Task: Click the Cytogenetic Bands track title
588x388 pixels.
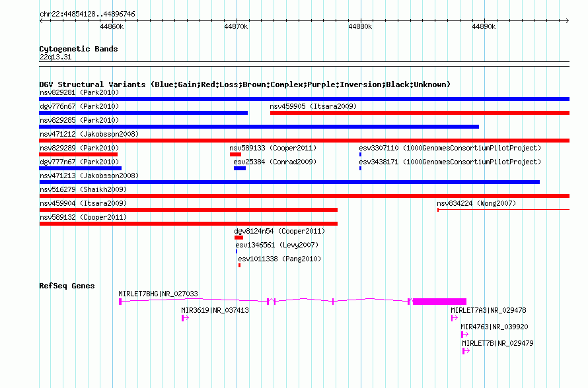Action: 79,49
